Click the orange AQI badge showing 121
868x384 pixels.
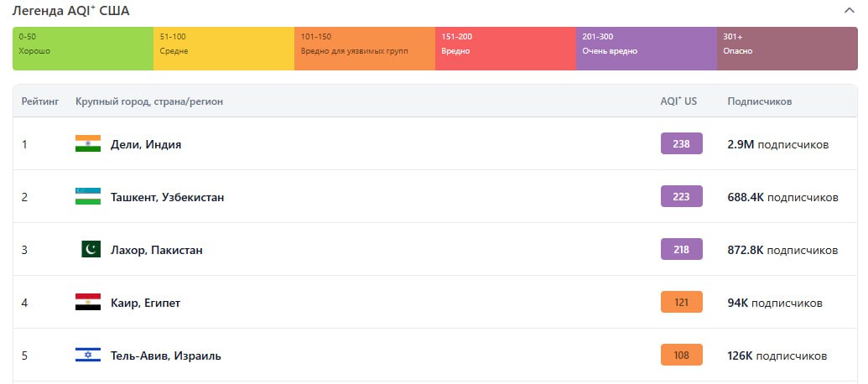(x=681, y=303)
